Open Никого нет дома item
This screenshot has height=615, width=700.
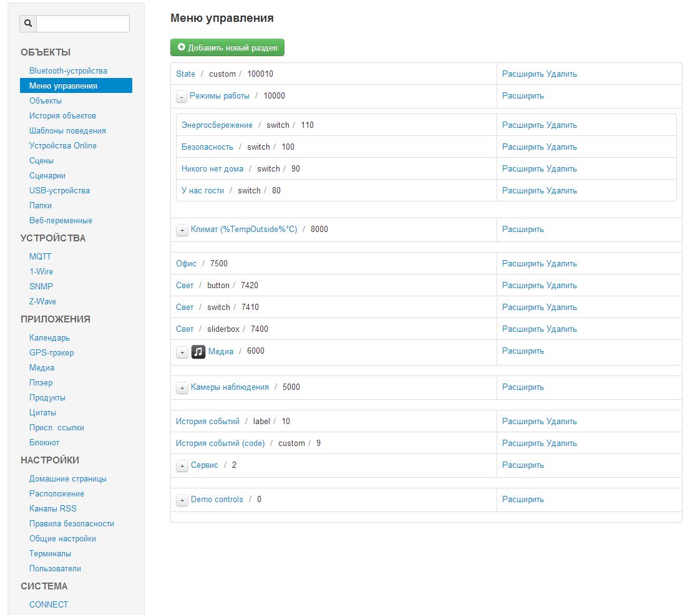coord(213,169)
